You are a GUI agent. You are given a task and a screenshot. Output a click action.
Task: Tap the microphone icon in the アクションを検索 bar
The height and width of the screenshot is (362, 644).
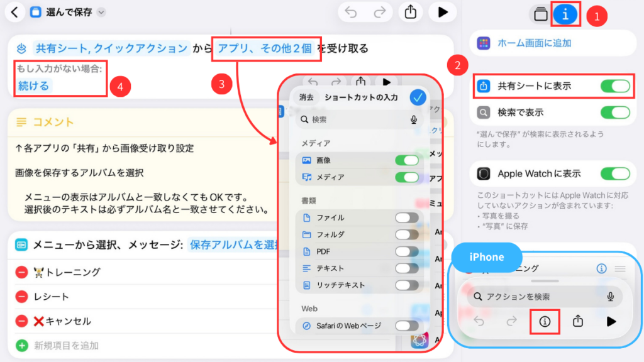click(611, 297)
